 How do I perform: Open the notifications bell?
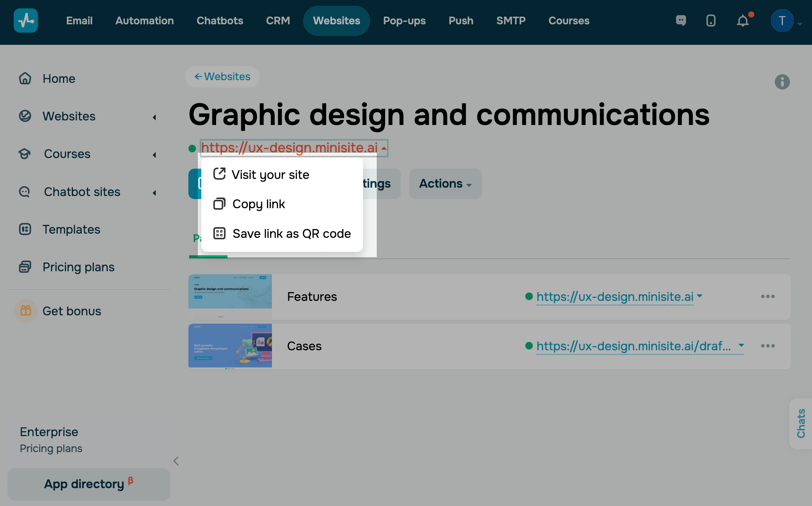click(743, 21)
